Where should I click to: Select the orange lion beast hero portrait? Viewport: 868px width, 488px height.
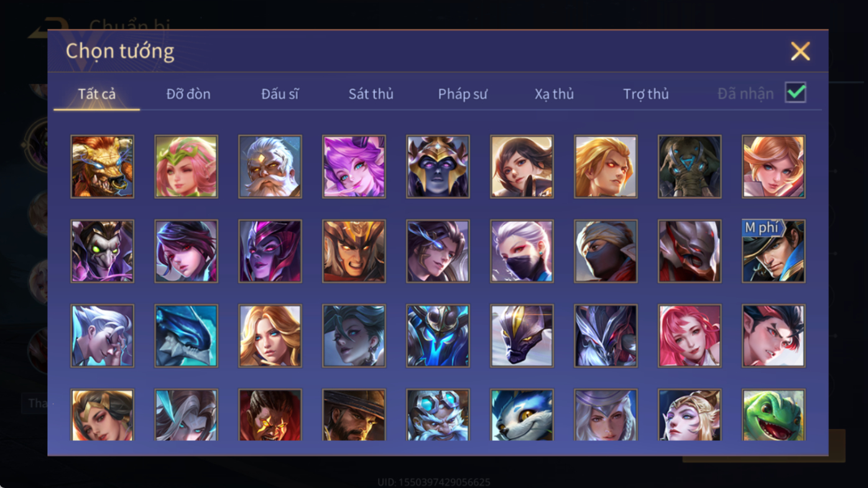(102, 167)
